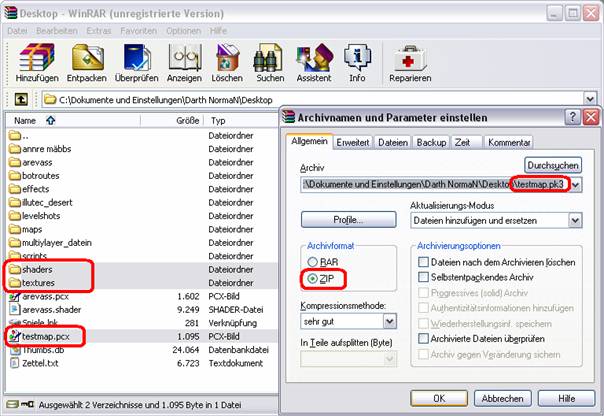Image resolution: width=604 pixels, height=416 pixels.
Task: Switch to the Dateien tab
Action: [x=393, y=143]
